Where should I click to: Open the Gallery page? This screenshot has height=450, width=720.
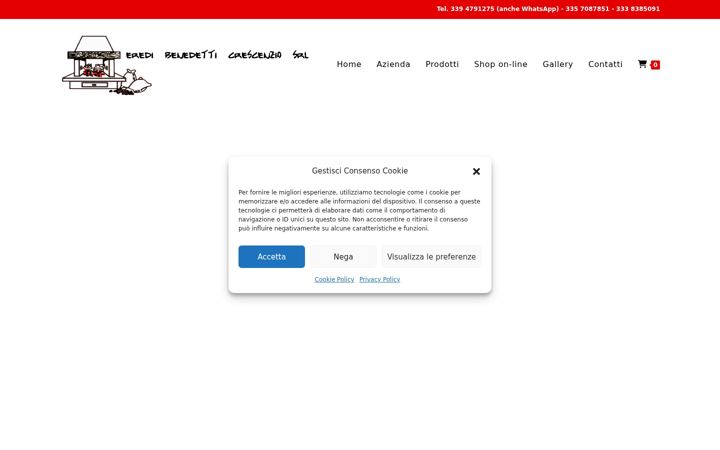tap(557, 64)
